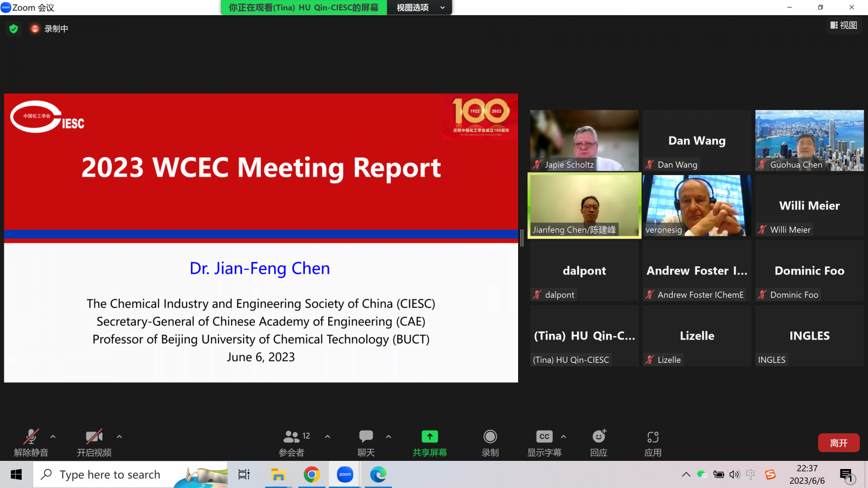Open Windows Start menu

[x=16, y=475]
